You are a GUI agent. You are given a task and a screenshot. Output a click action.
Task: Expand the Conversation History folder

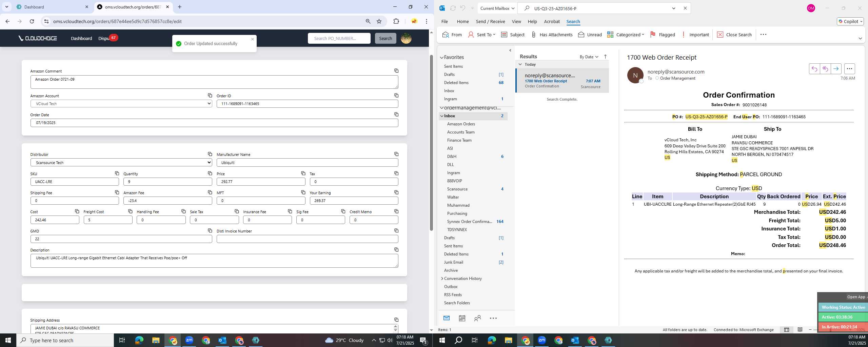pos(442,279)
